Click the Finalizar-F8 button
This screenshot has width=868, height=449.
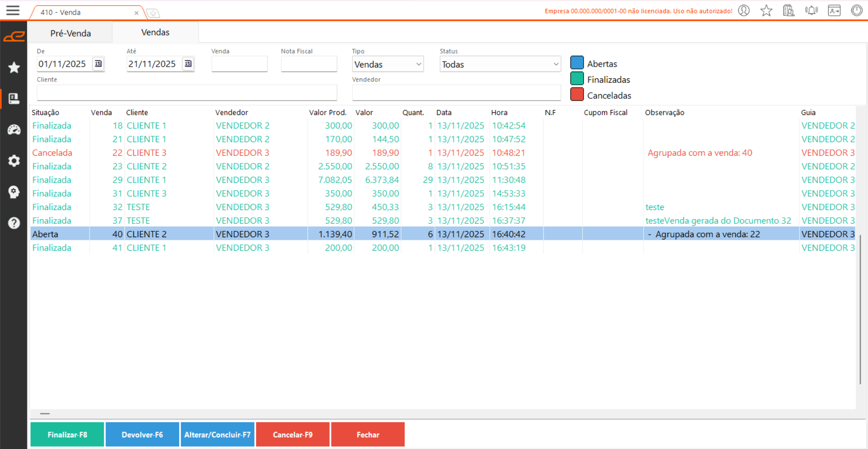click(x=67, y=435)
